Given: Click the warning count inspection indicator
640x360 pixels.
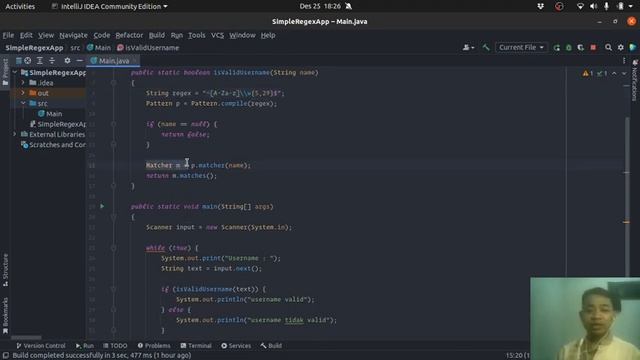Looking at the screenshot, I should click(x=588, y=73).
